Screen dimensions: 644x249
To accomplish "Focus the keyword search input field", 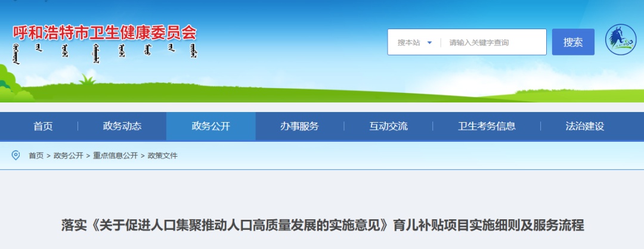I will [x=494, y=42].
